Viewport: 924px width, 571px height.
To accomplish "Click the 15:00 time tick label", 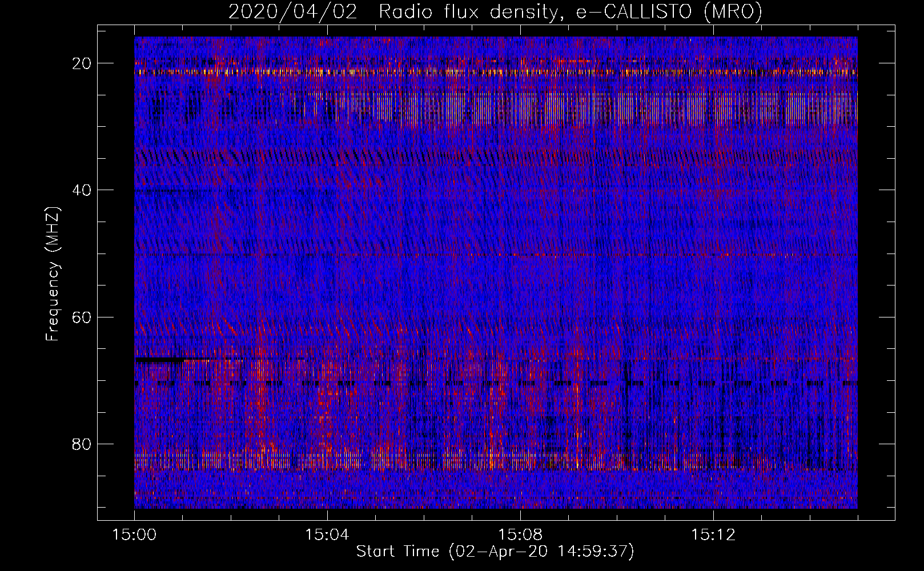I will tap(134, 535).
